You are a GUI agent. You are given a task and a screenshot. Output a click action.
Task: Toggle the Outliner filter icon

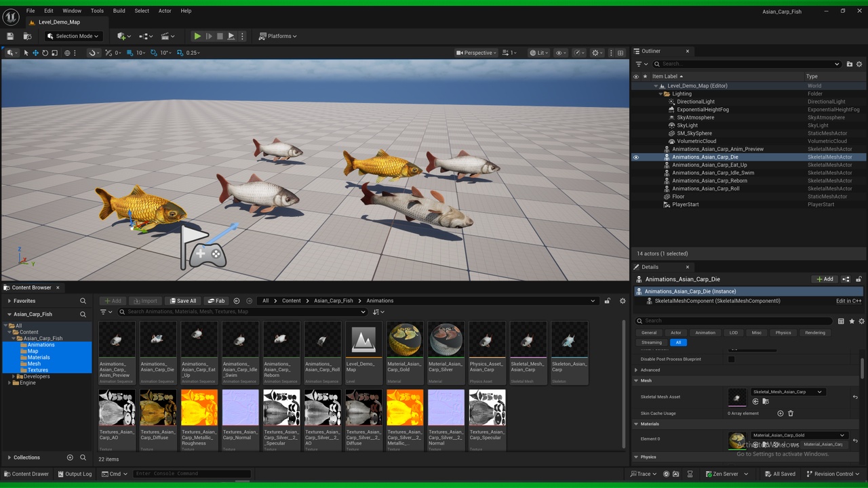click(x=641, y=64)
